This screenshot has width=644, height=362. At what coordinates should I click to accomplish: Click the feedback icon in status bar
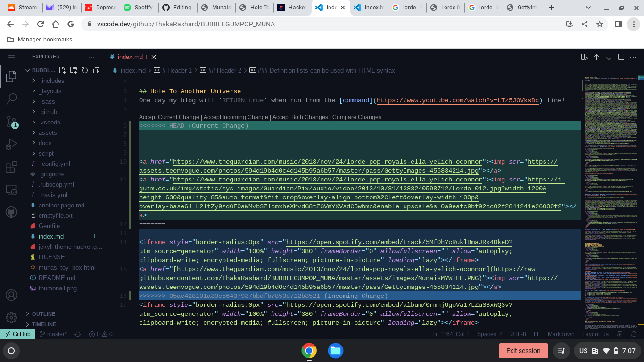click(620, 334)
